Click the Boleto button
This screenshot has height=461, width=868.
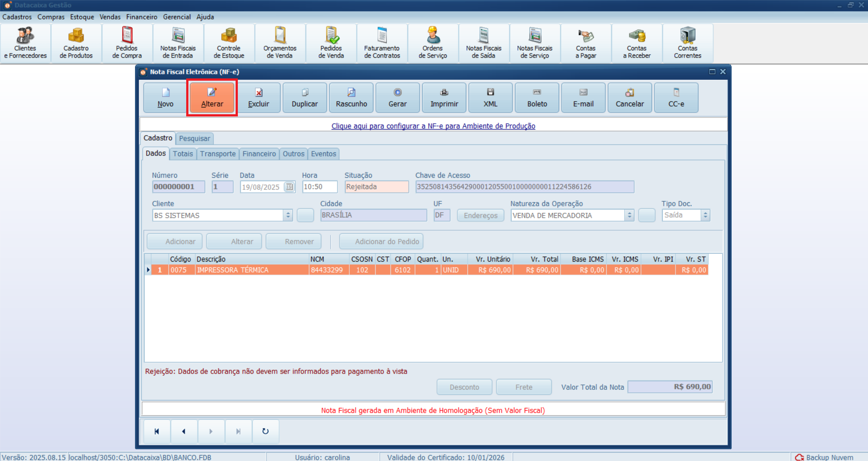coord(537,97)
